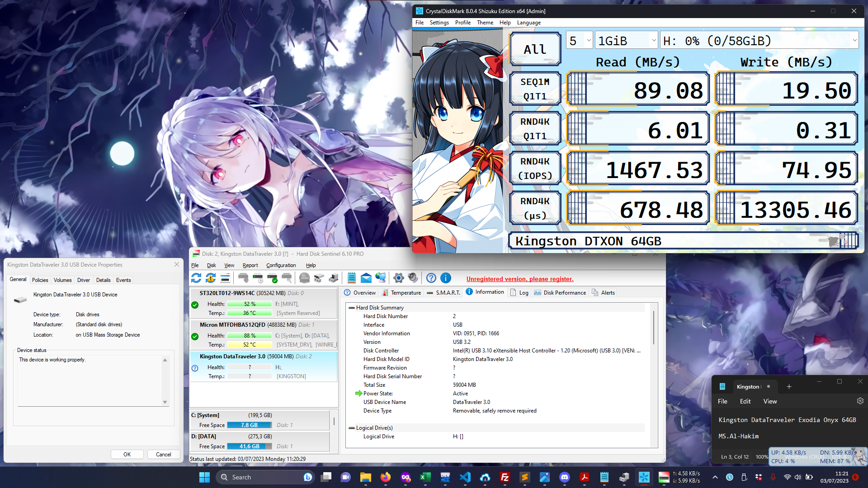Select the ST320LT012-9WS14C disk entry

click(x=264, y=303)
